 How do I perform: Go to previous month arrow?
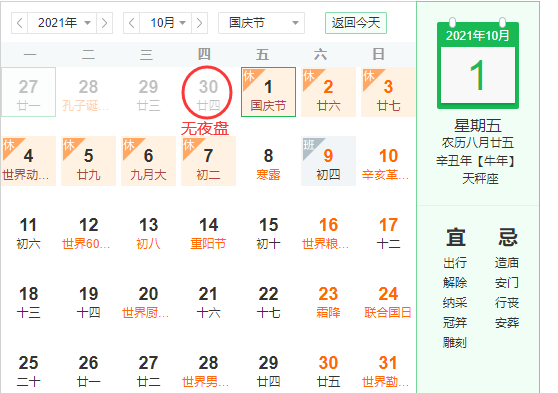pos(131,23)
